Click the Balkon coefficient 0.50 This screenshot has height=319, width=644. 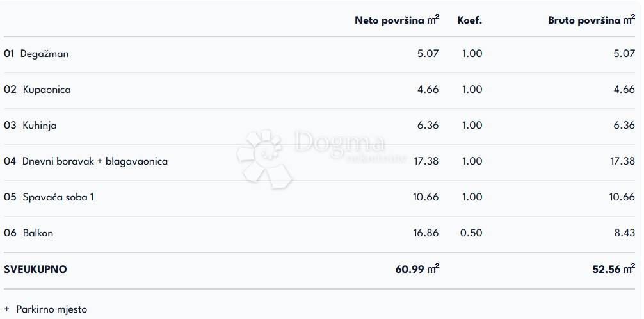pyautogui.click(x=471, y=233)
